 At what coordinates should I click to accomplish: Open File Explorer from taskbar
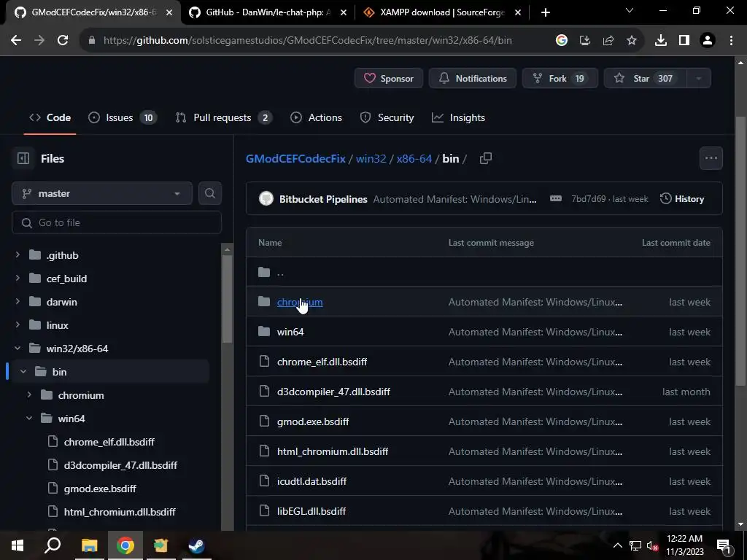point(89,545)
